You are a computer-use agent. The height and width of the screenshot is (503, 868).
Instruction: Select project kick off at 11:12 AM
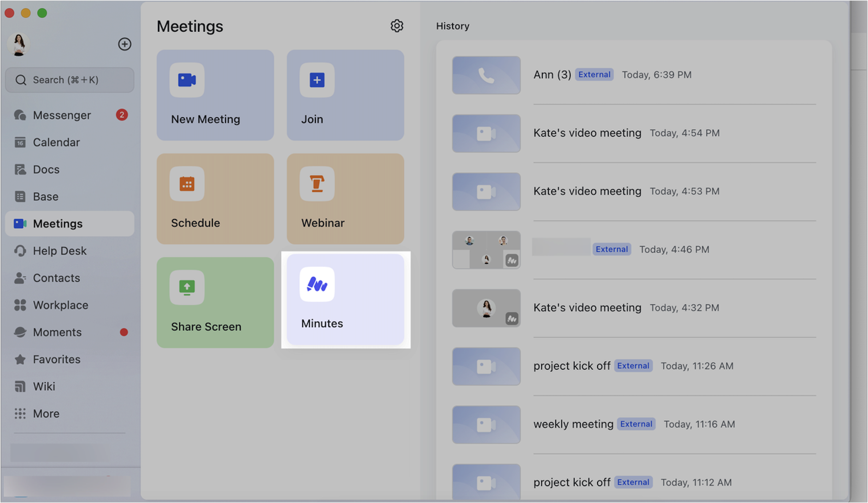[572, 482]
